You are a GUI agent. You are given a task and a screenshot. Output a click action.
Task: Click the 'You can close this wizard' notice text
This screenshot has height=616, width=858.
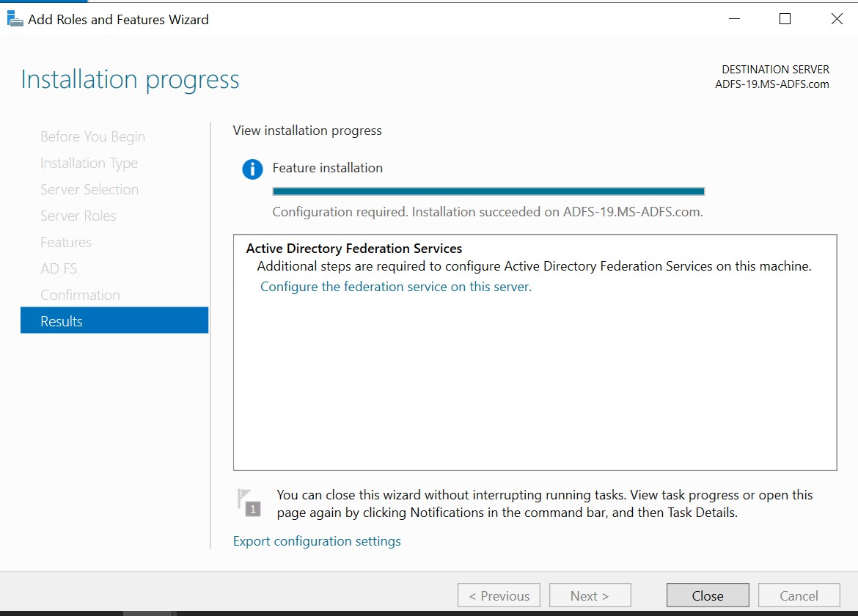(x=544, y=504)
